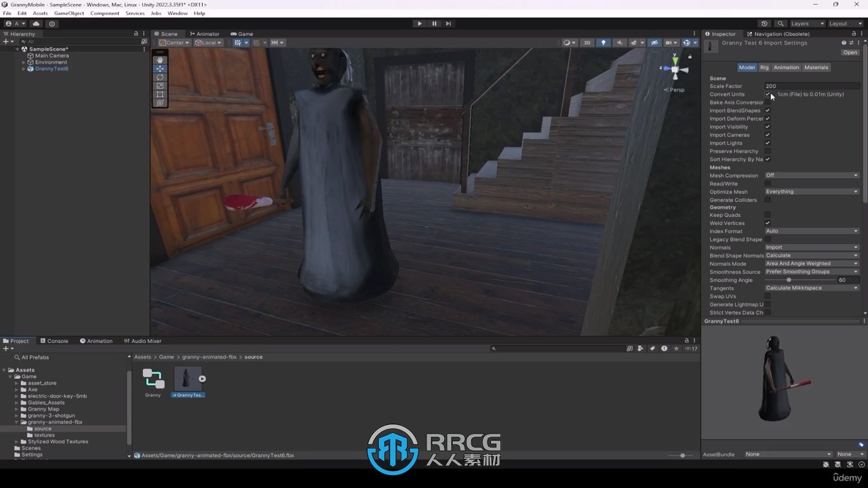Viewport: 868px width, 488px height.
Task: Toggle Weld Vertices checkbox
Action: [768, 223]
